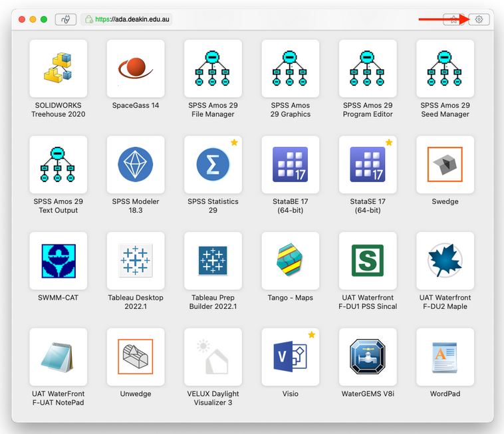Click the ada.deakin.edu.au address field
504x434 pixels.
pyautogui.click(x=126, y=19)
